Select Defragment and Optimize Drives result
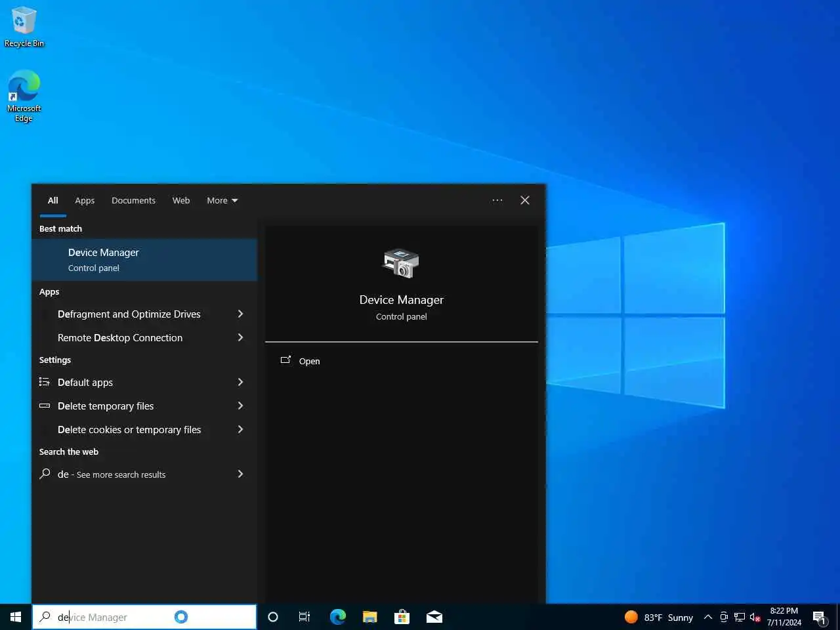The image size is (840, 630). click(x=130, y=314)
